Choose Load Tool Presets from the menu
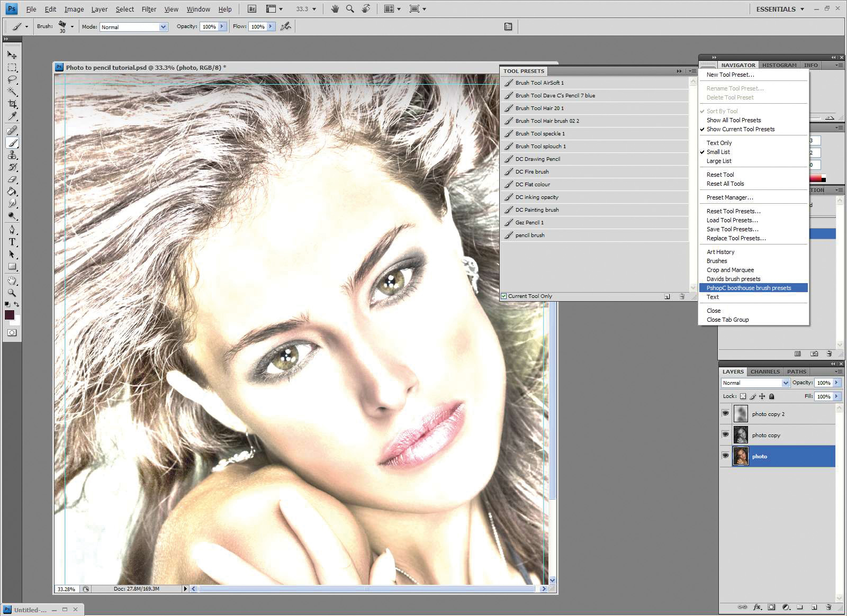Viewport: 847px width, 616px height. [x=733, y=220]
